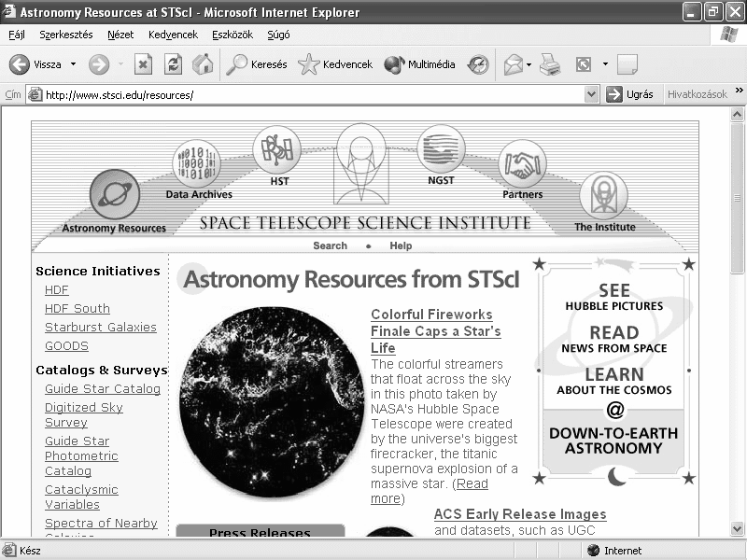Open the Spectra of Nearby link

101,524
